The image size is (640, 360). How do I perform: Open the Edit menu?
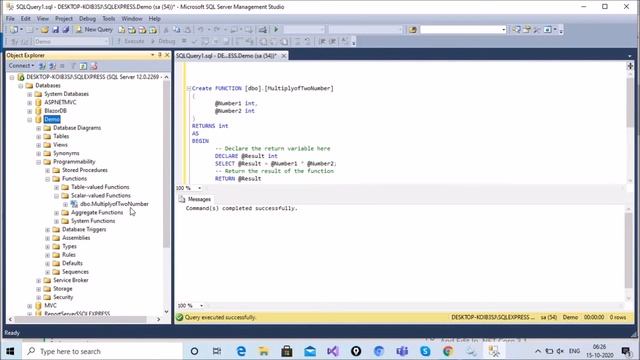pos(26,18)
